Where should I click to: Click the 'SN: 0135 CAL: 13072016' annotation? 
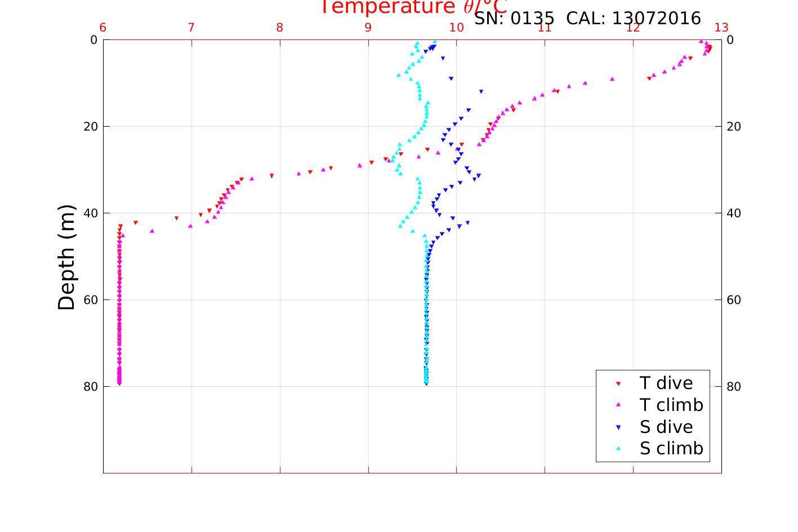coord(587,19)
